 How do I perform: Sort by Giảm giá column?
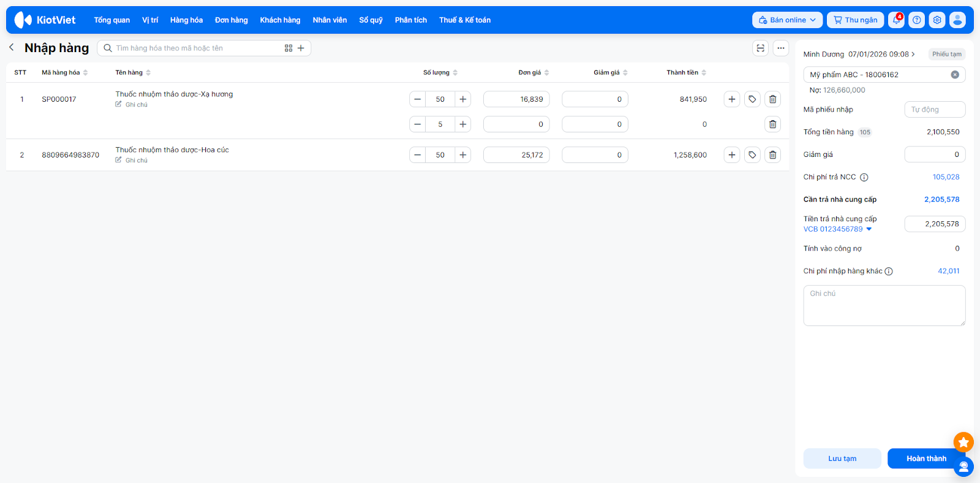[611, 72]
